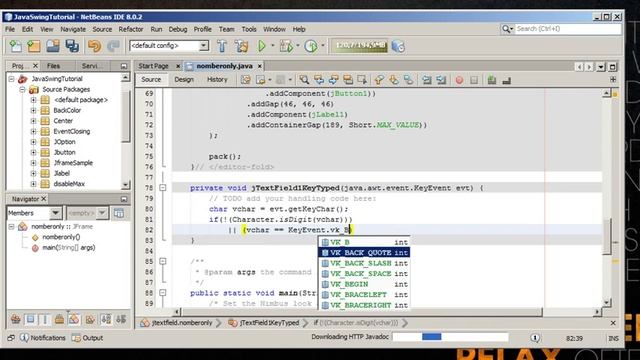This screenshot has height=360, width=640.
Task: Click the Find Previous Occurrence icon
Action: 319,80
